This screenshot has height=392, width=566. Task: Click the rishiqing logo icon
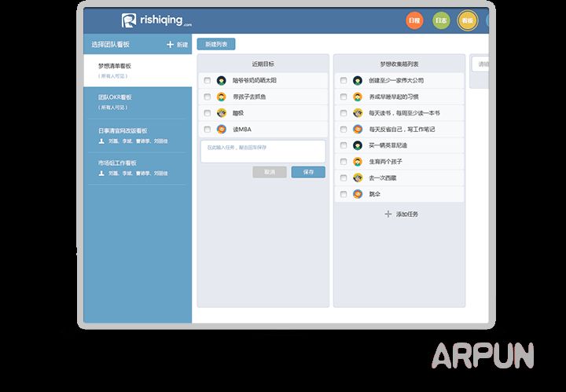click(x=130, y=21)
